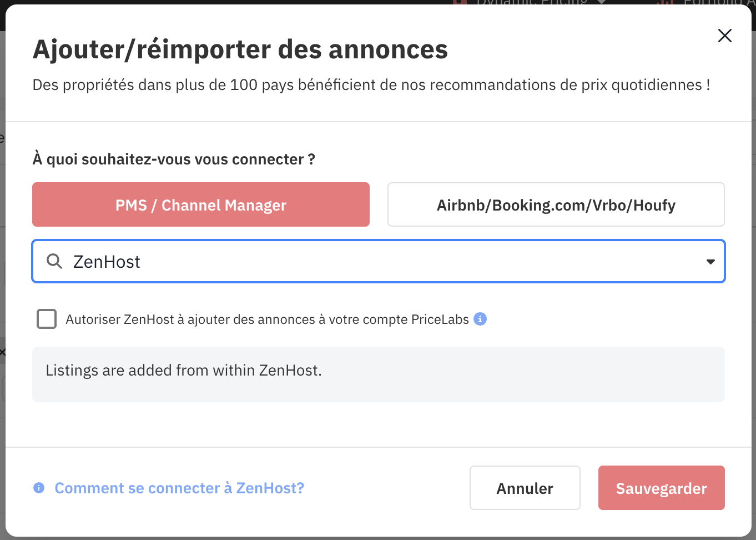Open the Dynamic Pricing dropdown caret in the header
Viewport: 756px width, 540px height.
pyautogui.click(x=601, y=2)
